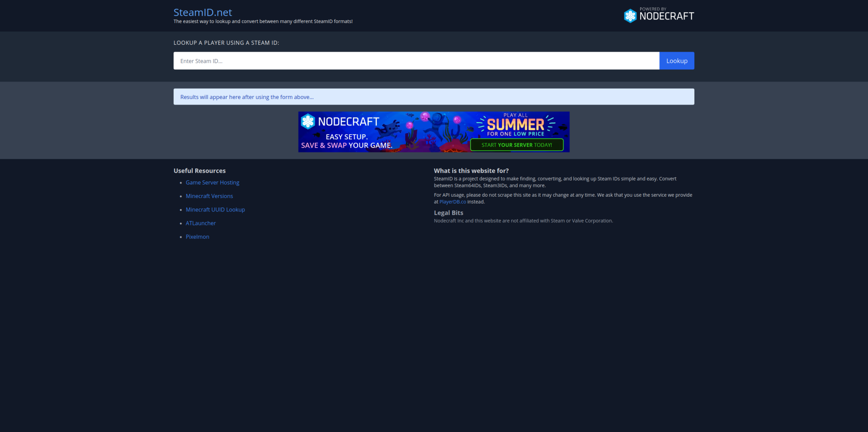Visit the Pixelmon resource link
This screenshot has width=868, height=432.
pos(197,237)
